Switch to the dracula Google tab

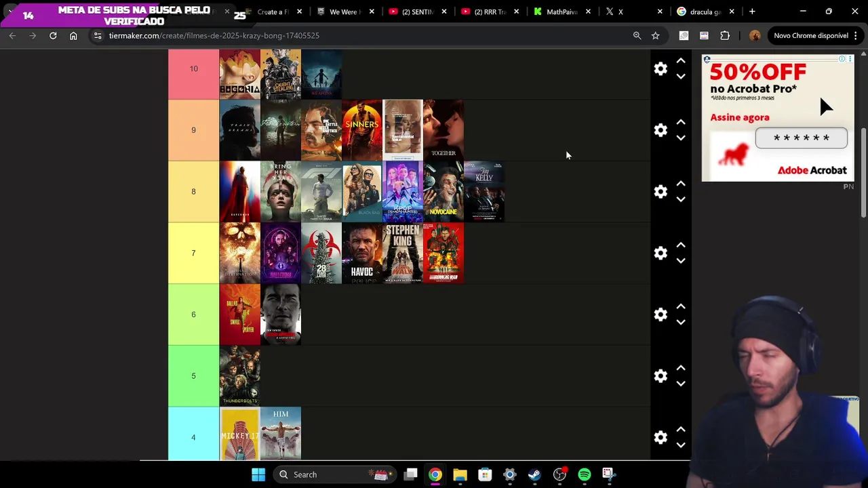[705, 12]
